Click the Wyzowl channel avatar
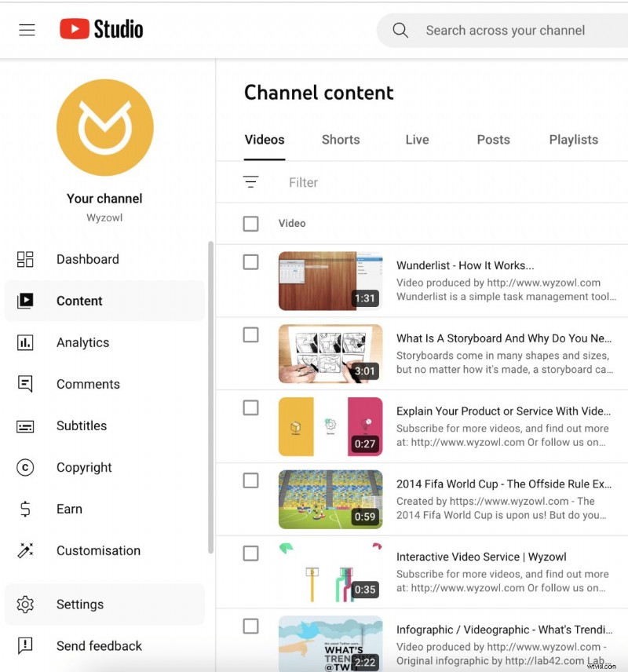The width and height of the screenshot is (628, 672). point(105,127)
